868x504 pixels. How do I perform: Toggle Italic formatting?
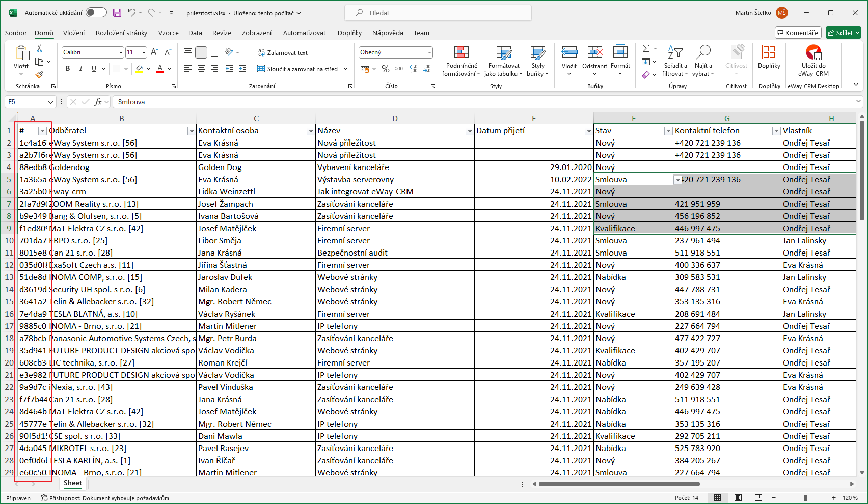[x=80, y=69]
